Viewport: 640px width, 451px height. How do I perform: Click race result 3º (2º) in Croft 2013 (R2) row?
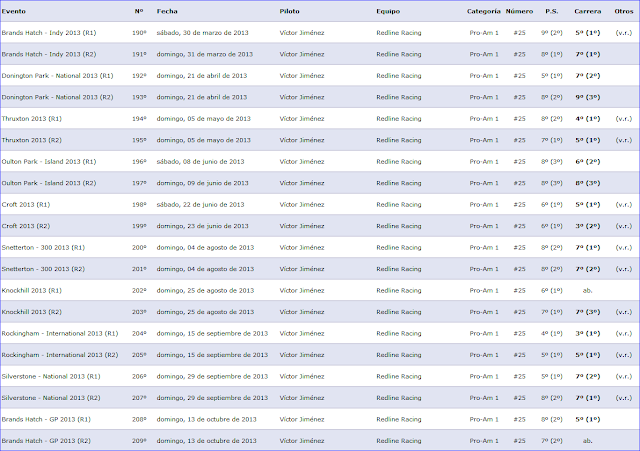tap(588, 226)
